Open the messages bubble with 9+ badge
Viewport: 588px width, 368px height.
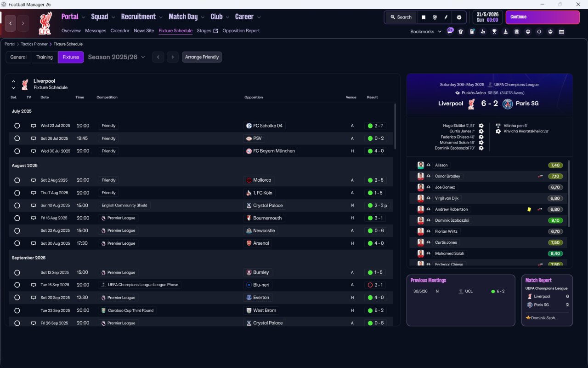(x=450, y=31)
